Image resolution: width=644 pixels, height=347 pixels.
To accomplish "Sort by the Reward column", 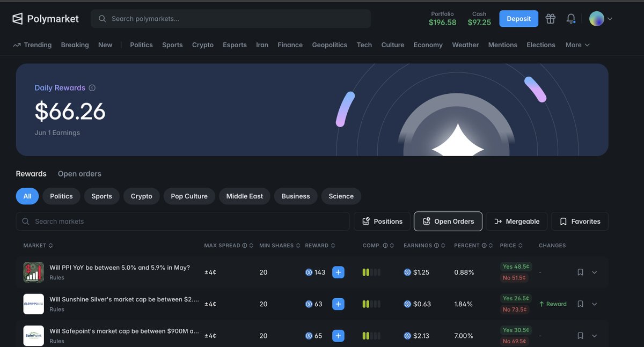I will pyautogui.click(x=320, y=246).
